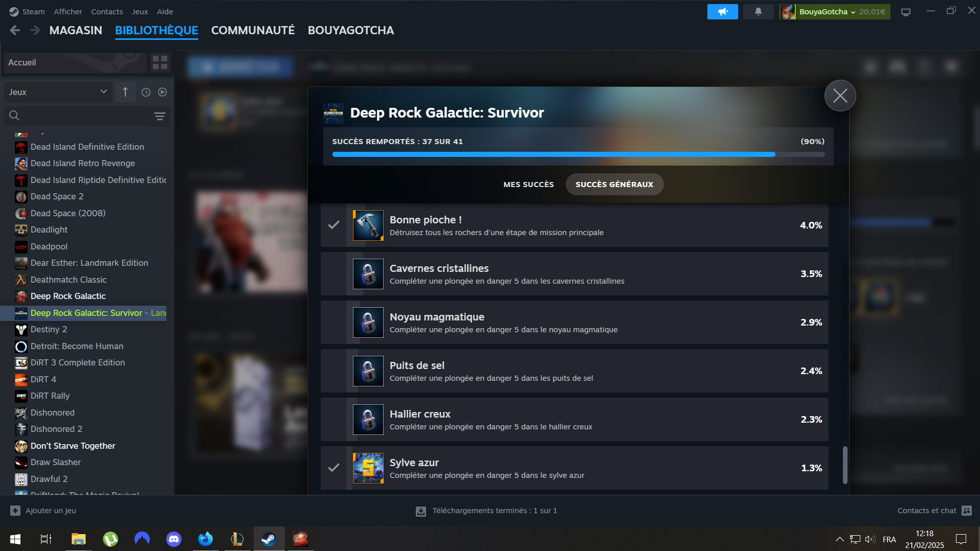Click the downloads icon in the bottom bar

[x=421, y=511]
